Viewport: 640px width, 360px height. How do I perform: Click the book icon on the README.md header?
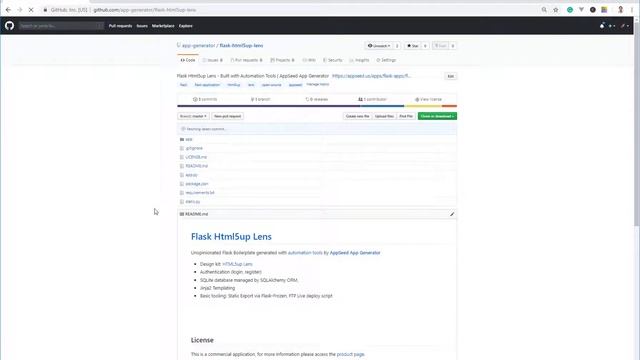click(182, 214)
